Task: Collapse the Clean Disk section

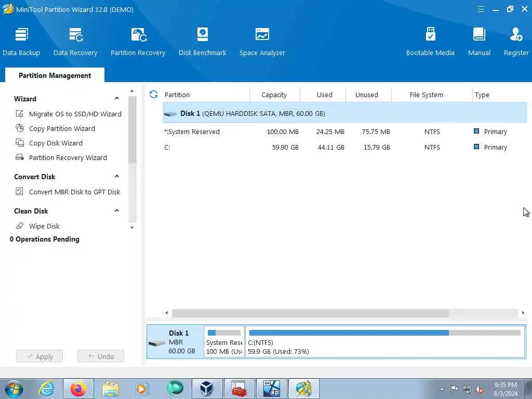Action: point(117,211)
